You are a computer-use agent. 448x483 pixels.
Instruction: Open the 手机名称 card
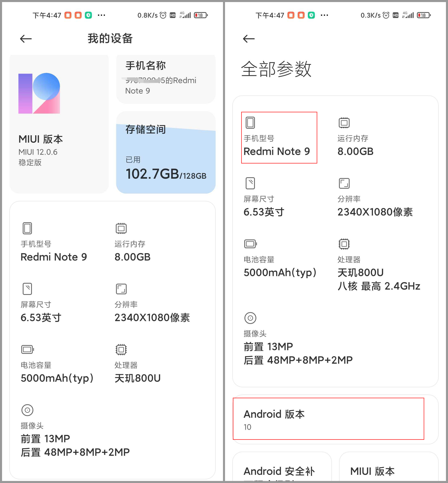click(x=166, y=79)
